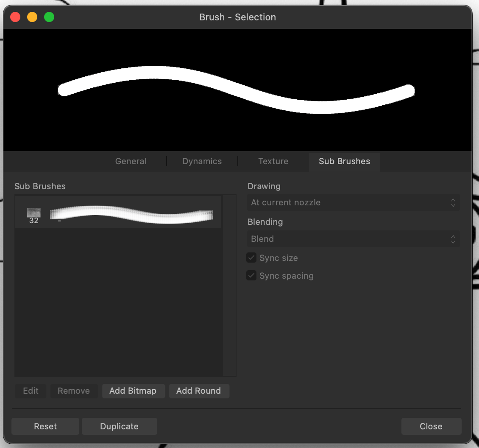Toggle the Sync spacing checkbox
This screenshot has width=479, height=448.
click(x=251, y=275)
